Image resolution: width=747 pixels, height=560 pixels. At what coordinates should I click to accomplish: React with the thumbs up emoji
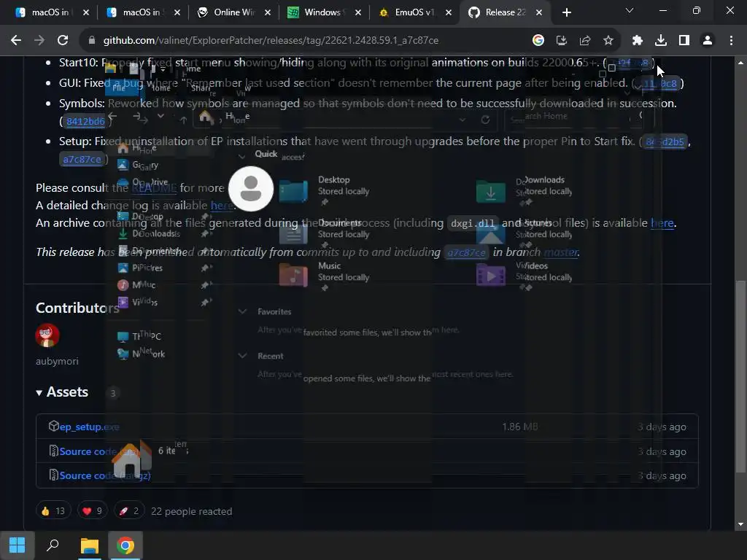(53, 511)
